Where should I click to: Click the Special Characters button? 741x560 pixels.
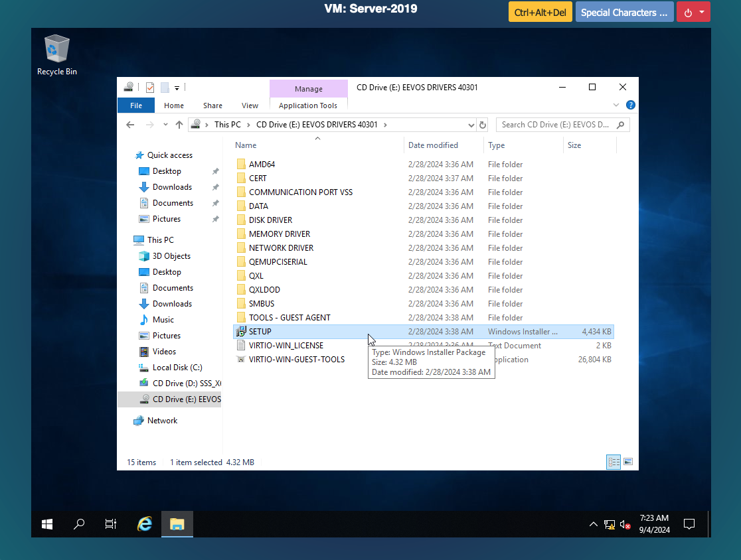[623, 12]
